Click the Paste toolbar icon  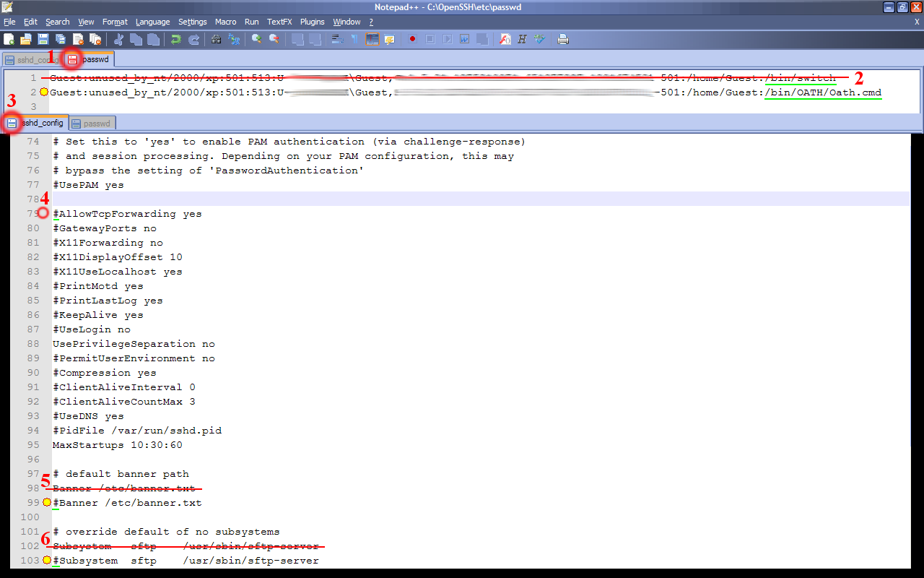[153, 39]
